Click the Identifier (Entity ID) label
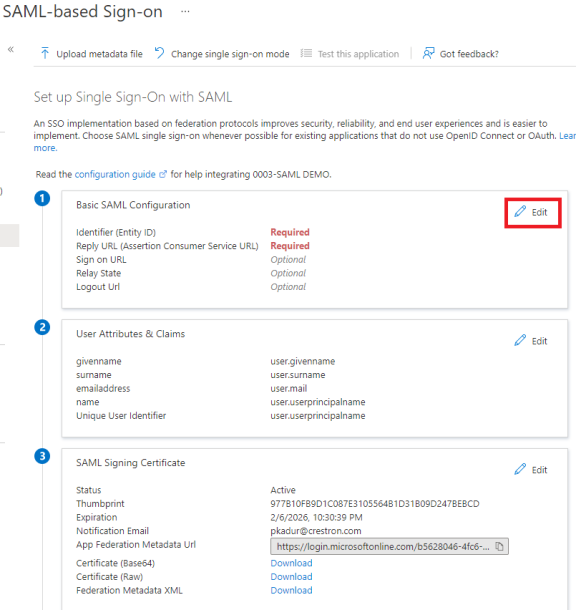Screen dimensions: 576x610 [x=116, y=232]
